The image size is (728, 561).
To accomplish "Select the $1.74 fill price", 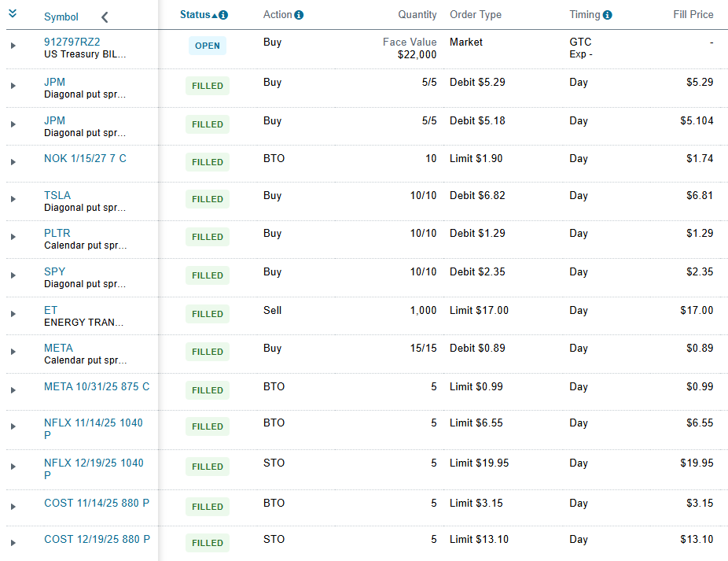I will (x=700, y=158).
